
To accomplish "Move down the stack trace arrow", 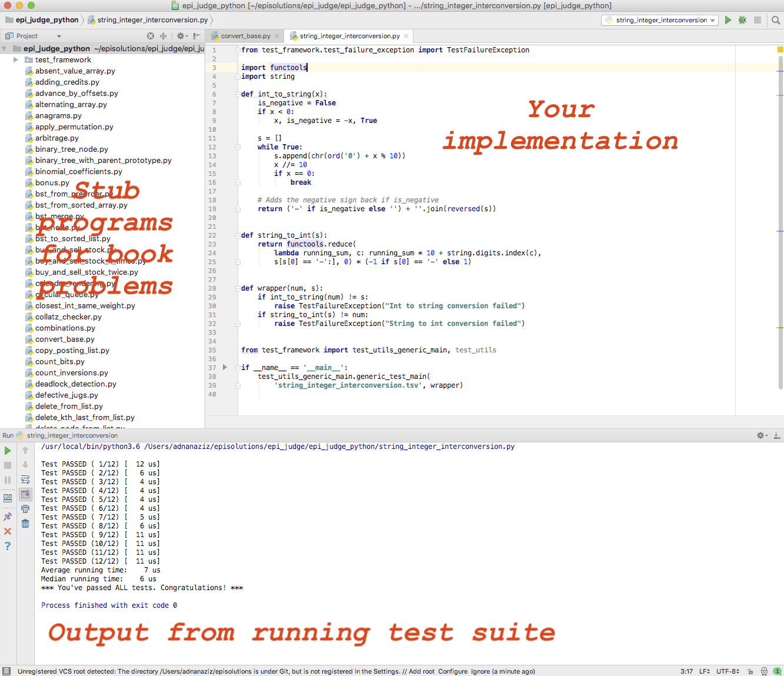I will 25,465.
